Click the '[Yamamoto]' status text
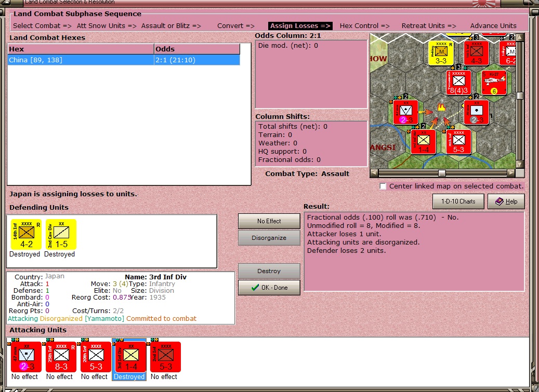This screenshot has height=392, width=539. [104, 319]
